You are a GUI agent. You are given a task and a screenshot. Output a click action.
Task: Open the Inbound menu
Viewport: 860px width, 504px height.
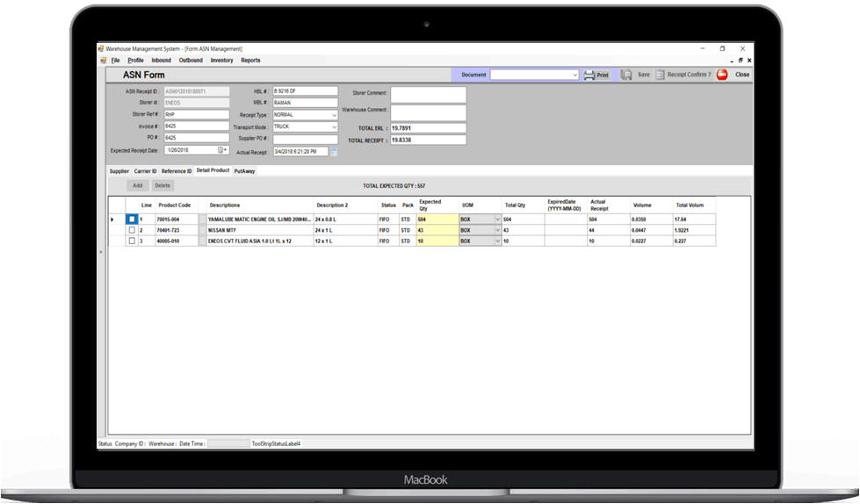tap(161, 61)
